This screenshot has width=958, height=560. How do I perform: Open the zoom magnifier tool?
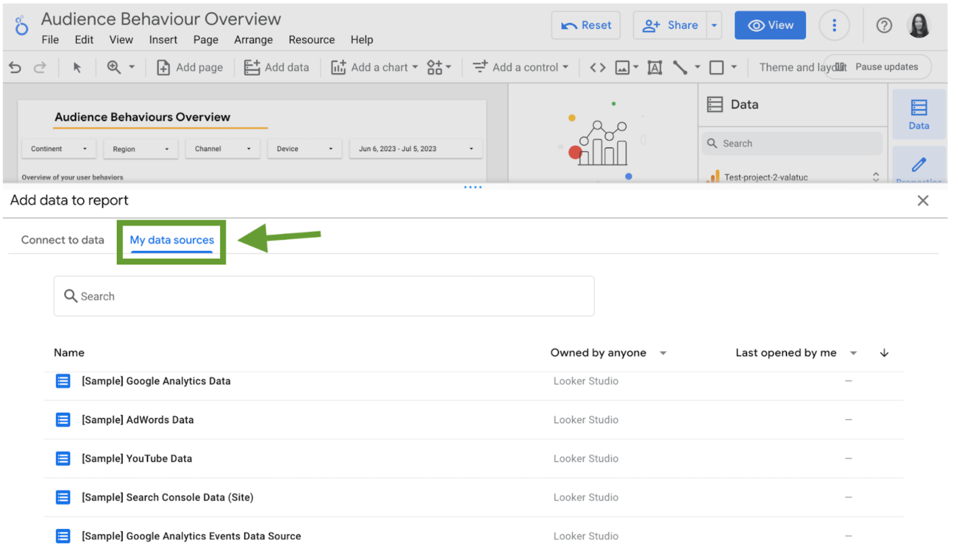[x=113, y=67]
